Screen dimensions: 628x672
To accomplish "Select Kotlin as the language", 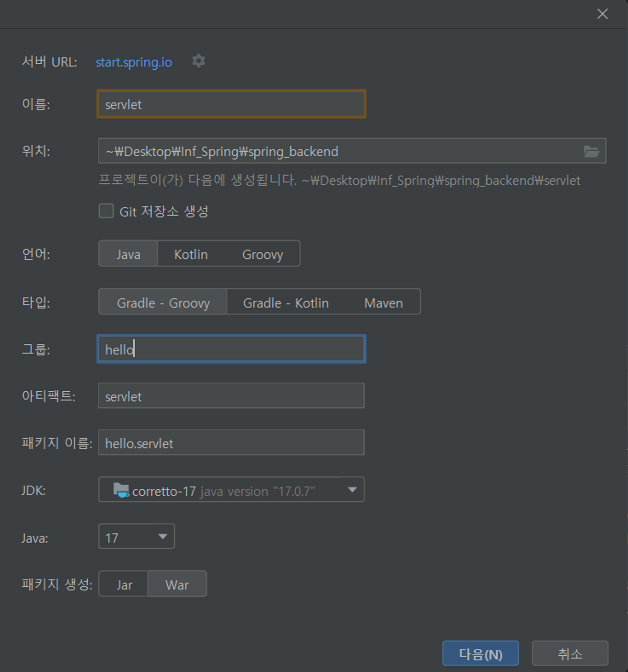I will 191,254.
